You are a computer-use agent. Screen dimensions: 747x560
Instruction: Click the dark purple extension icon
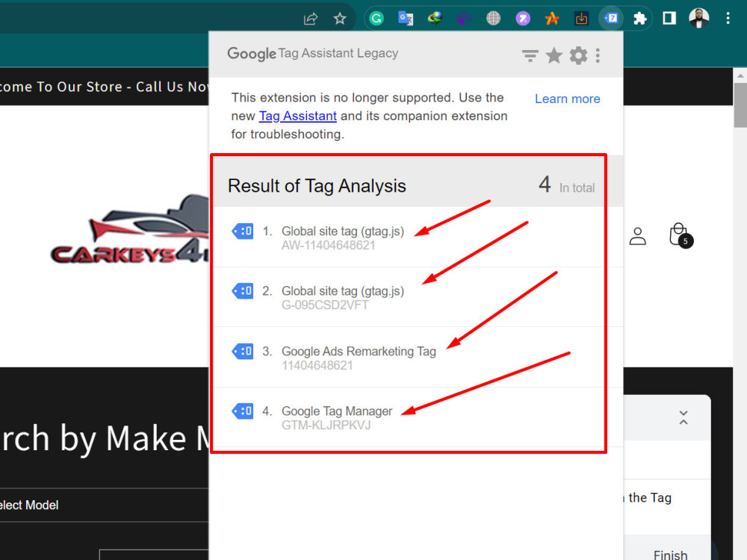pyautogui.click(x=464, y=19)
